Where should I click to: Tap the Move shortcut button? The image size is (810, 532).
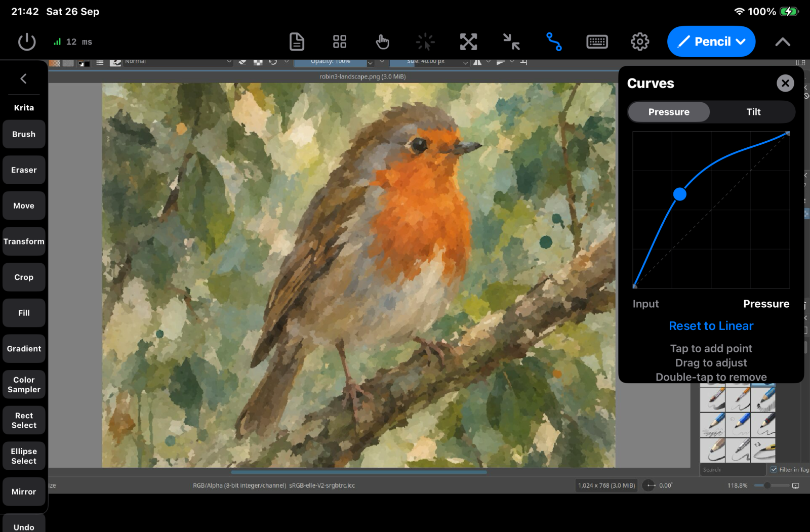point(24,206)
